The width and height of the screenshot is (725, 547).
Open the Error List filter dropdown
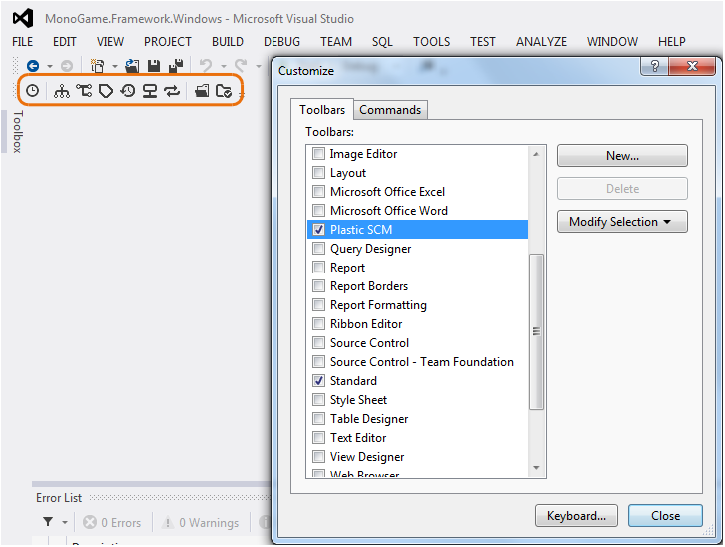[x=65, y=523]
